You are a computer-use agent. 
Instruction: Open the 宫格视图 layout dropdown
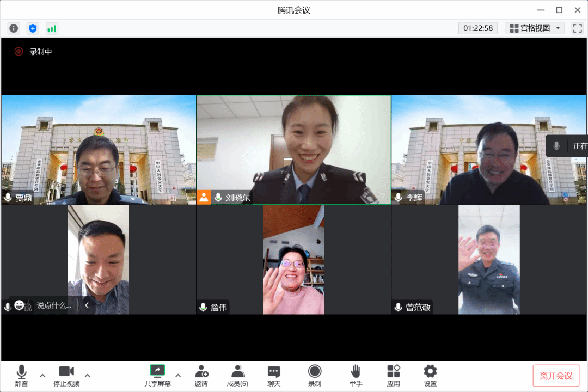click(535, 28)
